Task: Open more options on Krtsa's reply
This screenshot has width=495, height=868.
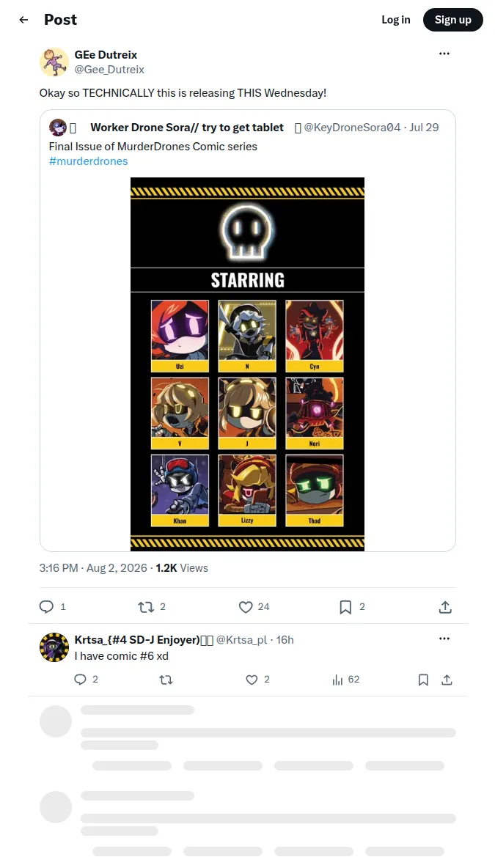Action: [x=444, y=639]
